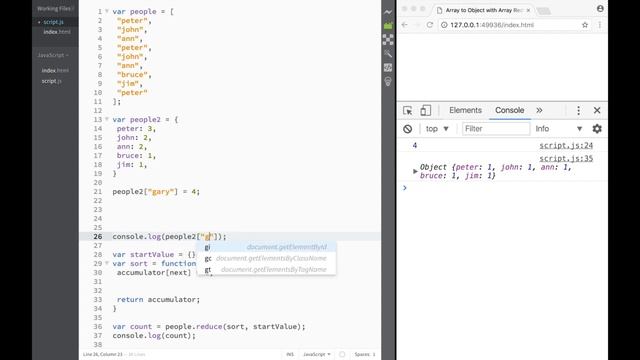Click the lightbulb hints icon
Viewport: 640px width, 360px height.
pyautogui.click(x=388, y=81)
